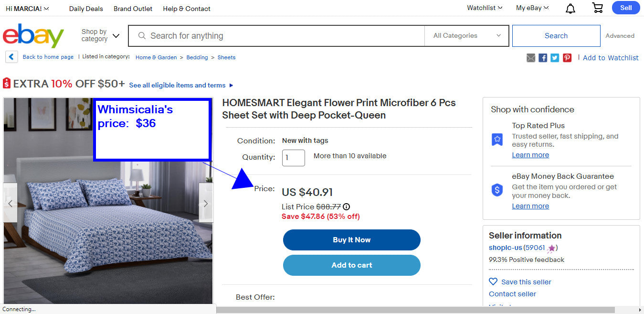Share the listing on Twitter
This screenshot has height=314, width=644.
coord(555,57)
